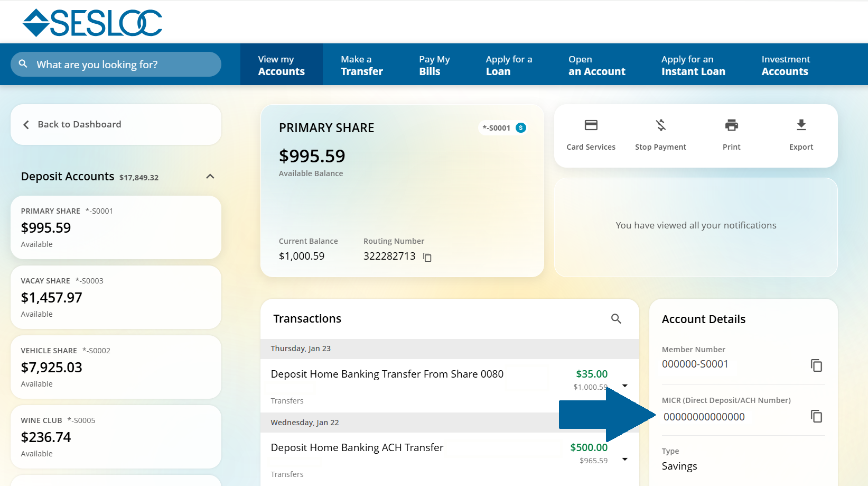
Task: Click the SESLOC logo
Action: 92,22
